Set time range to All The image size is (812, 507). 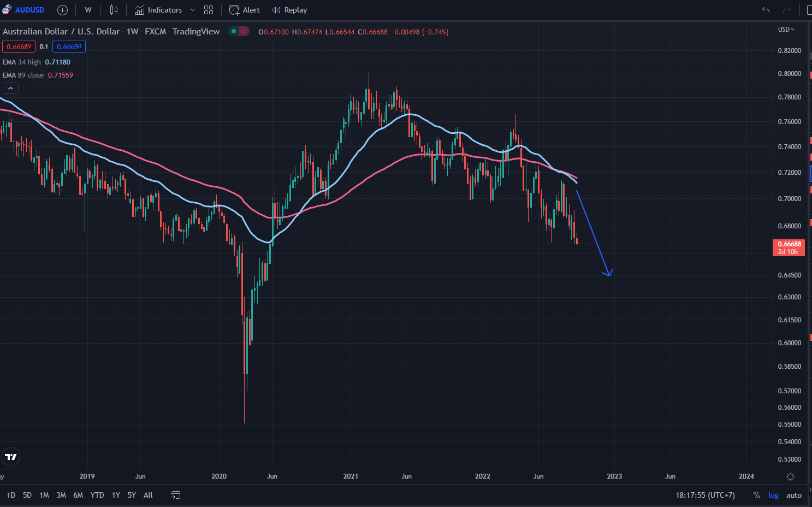point(148,495)
